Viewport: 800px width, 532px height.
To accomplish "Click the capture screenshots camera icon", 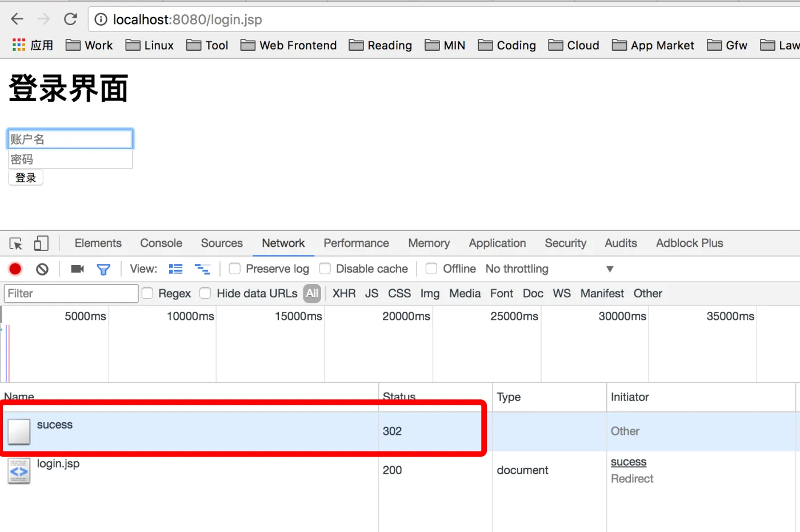I will click(x=77, y=269).
